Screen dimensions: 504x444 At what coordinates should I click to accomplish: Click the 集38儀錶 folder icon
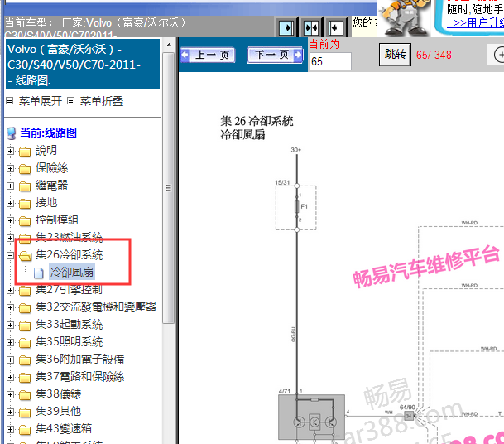(25, 395)
